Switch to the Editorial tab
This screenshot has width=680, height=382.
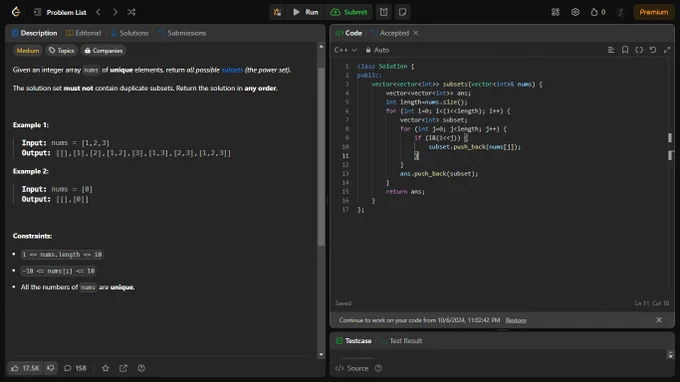(x=83, y=33)
